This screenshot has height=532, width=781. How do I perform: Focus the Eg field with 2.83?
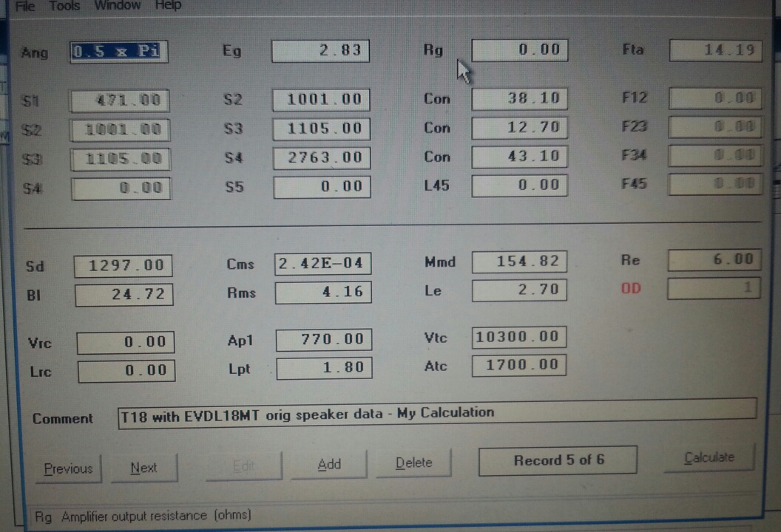tap(321, 51)
